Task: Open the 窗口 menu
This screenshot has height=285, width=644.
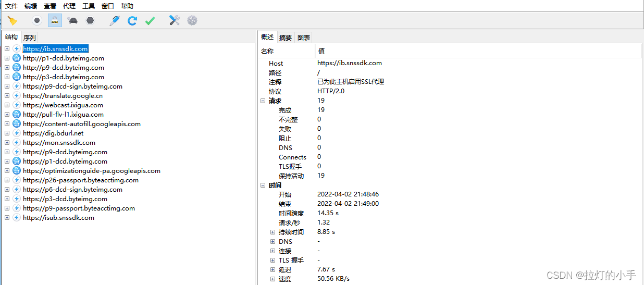Action: click(108, 6)
